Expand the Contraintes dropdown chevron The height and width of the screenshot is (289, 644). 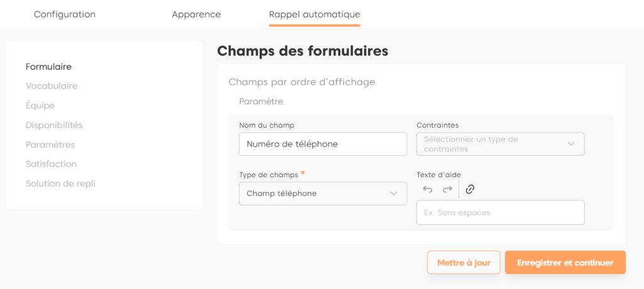click(x=571, y=144)
